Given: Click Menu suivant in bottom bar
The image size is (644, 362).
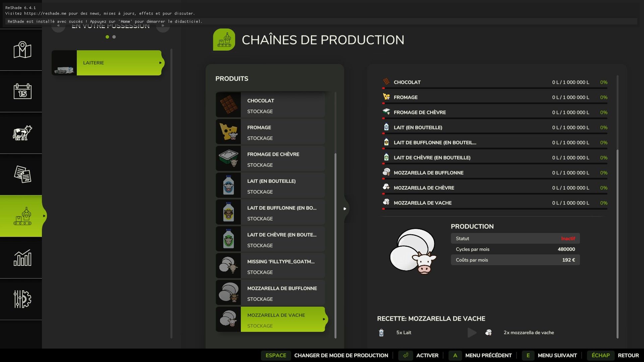Looking at the screenshot, I should pyautogui.click(x=557, y=355).
